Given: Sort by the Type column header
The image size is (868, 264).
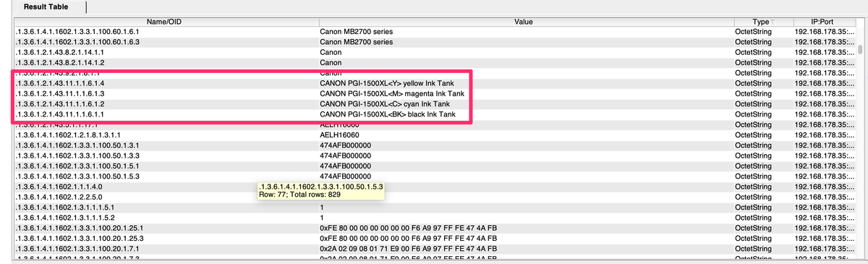Looking at the screenshot, I should tap(760, 22).
